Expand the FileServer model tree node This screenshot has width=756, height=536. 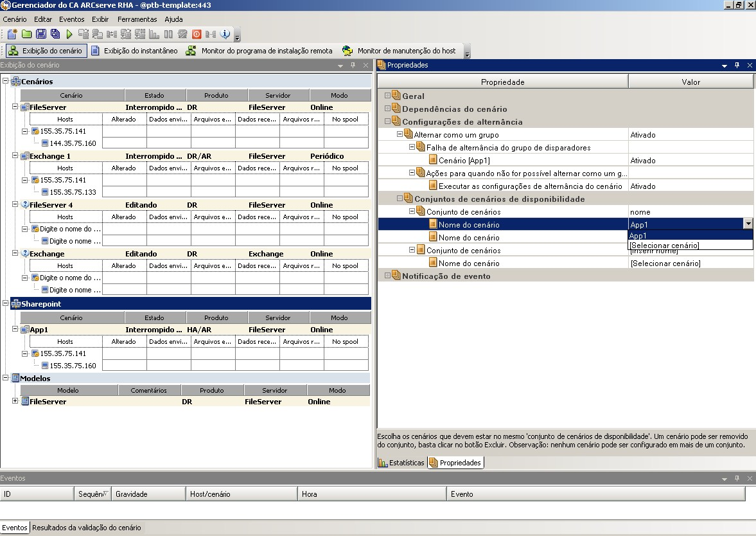tap(15, 401)
